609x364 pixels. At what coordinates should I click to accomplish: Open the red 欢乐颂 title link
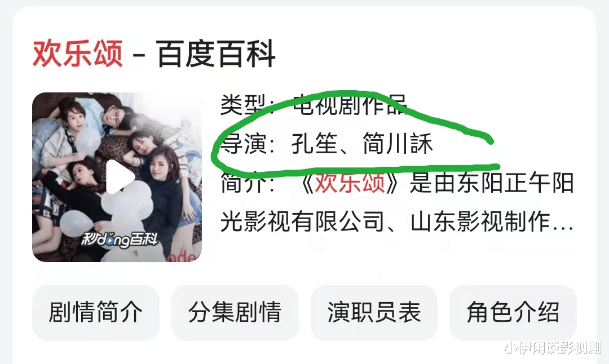pos(78,53)
